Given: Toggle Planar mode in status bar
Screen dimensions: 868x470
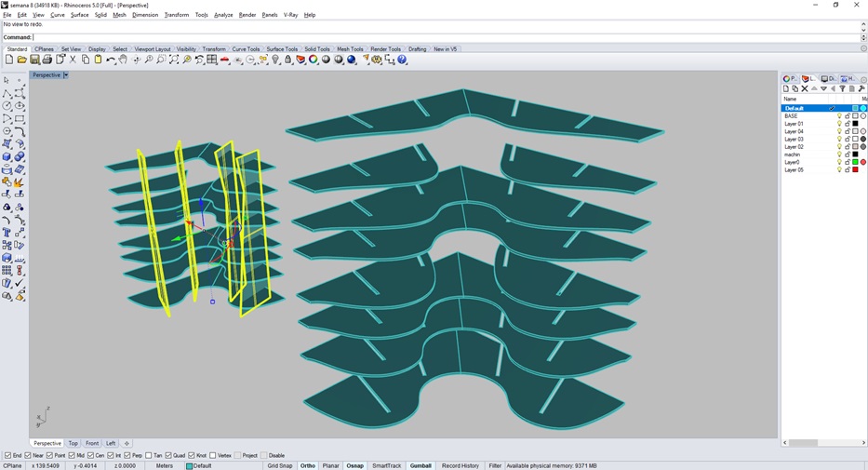Looking at the screenshot, I should click(330, 465).
